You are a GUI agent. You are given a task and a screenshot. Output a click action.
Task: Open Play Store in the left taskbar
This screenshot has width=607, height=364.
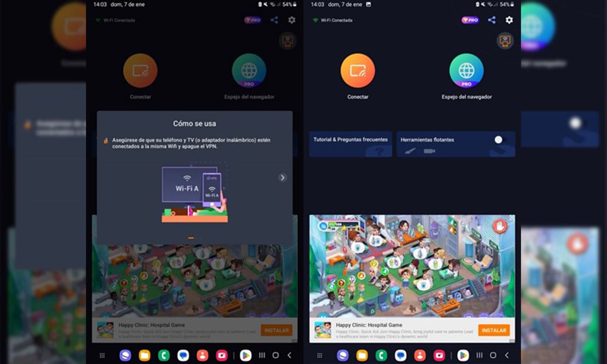(x=246, y=355)
